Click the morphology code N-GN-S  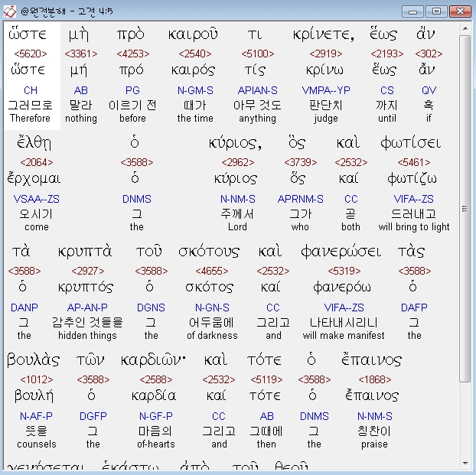212,307
